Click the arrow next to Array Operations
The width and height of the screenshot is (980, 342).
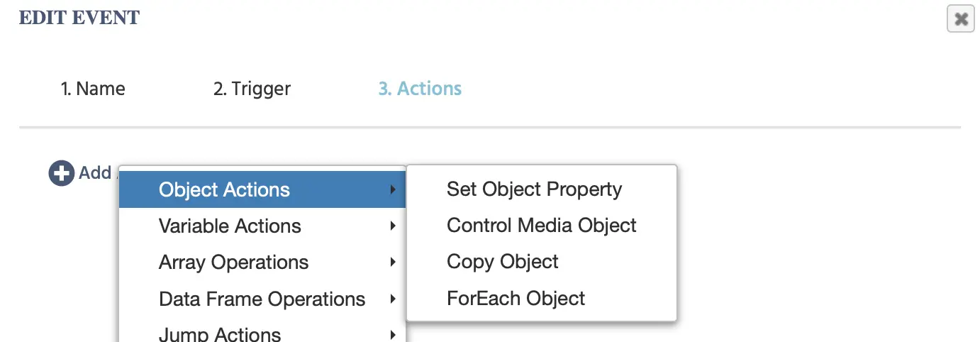393,263
